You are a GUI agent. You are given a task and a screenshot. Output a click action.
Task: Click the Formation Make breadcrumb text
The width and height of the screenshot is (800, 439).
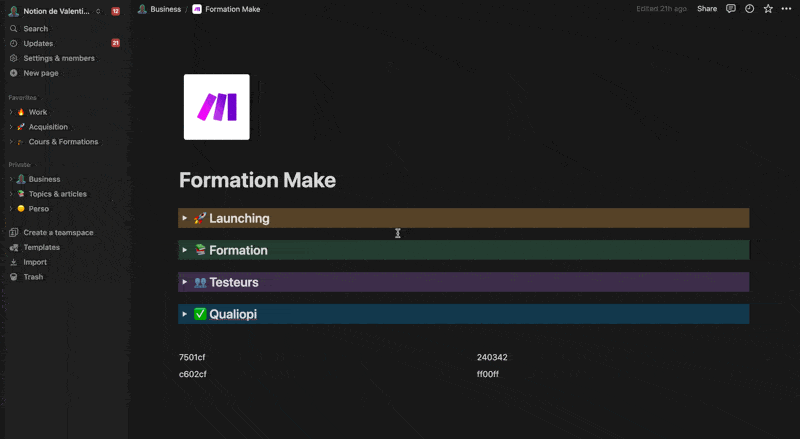[232, 9]
